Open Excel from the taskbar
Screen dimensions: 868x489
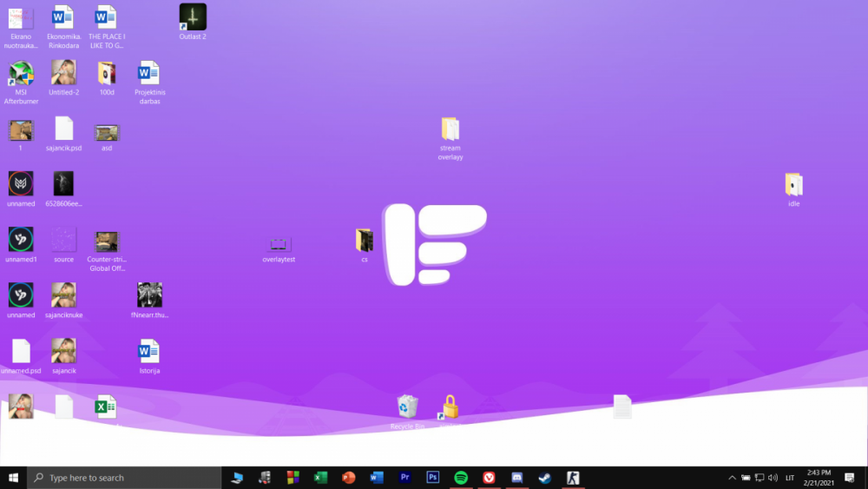tap(320, 478)
